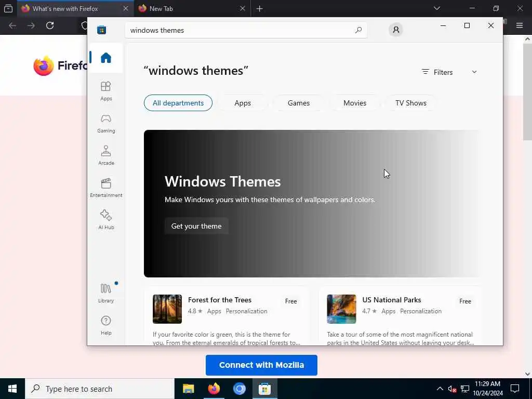Click the Get your theme button
532x399 pixels.
click(x=196, y=226)
